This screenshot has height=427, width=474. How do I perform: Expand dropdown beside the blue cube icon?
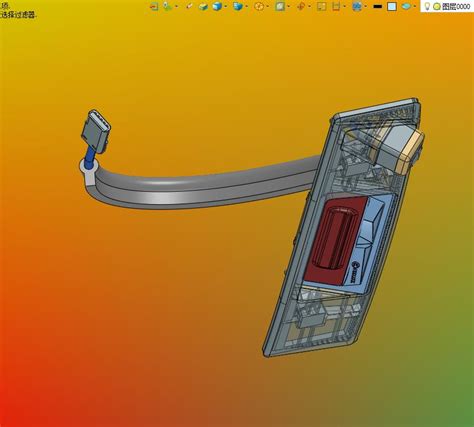click(226, 6)
